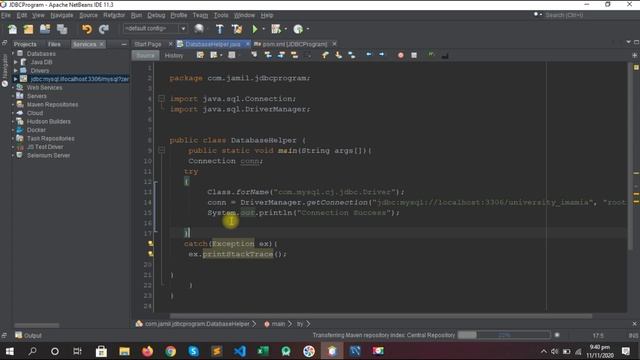Open the Navigate menu
The width and height of the screenshot is (640, 360).
tap(62, 15)
